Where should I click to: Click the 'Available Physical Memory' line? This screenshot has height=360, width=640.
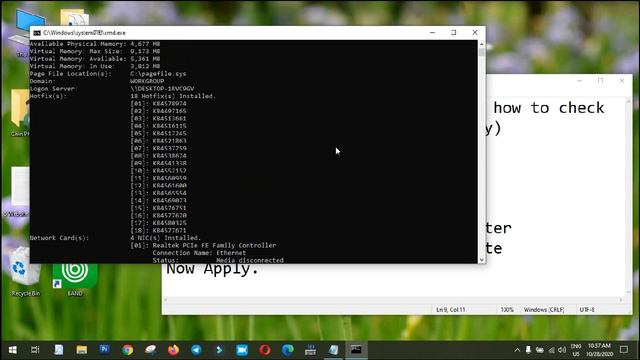point(95,44)
